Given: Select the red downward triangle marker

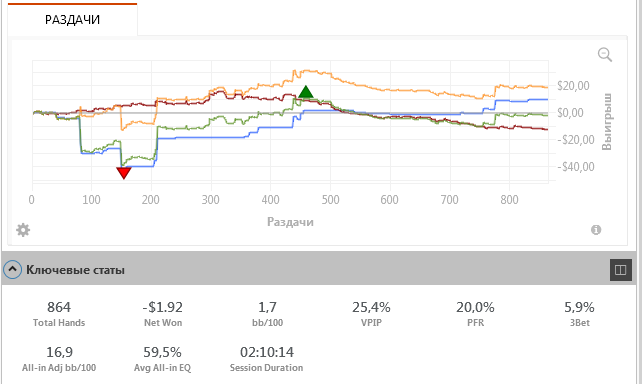Looking at the screenshot, I should point(124,173).
